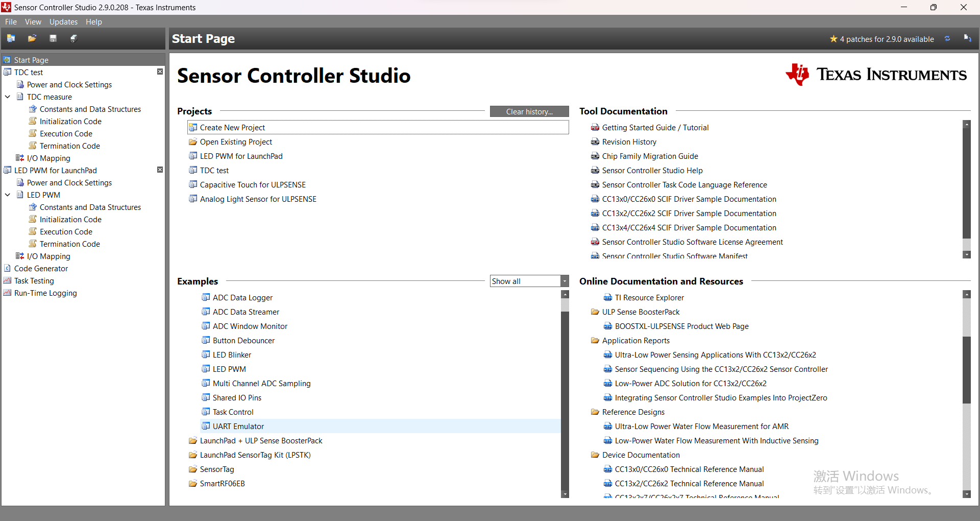The height and width of the screenshot is (521, 980).
Task: Open a project using the toolbar folder icon
Action: (x=32, y=38)
